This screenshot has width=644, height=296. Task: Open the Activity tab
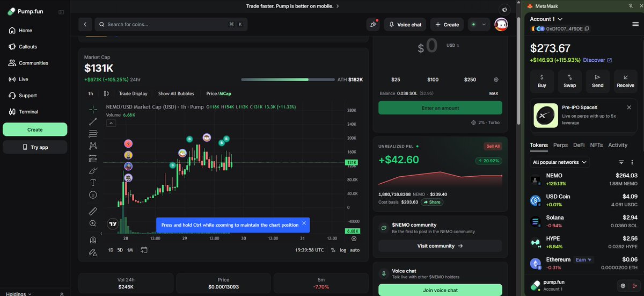point(618,145)
